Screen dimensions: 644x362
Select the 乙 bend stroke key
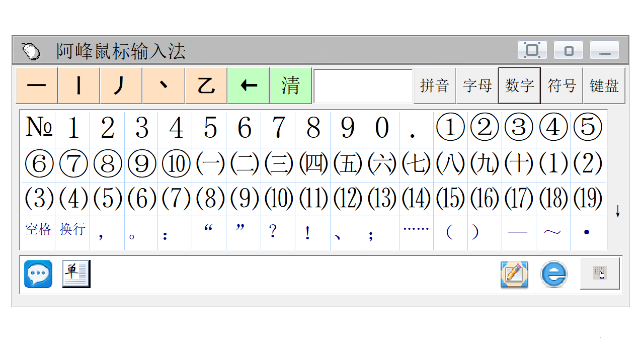pos(206,85)
